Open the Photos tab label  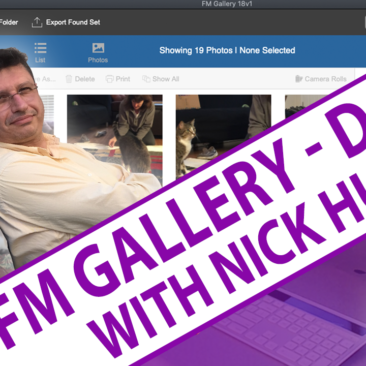(x=98, y=60)
